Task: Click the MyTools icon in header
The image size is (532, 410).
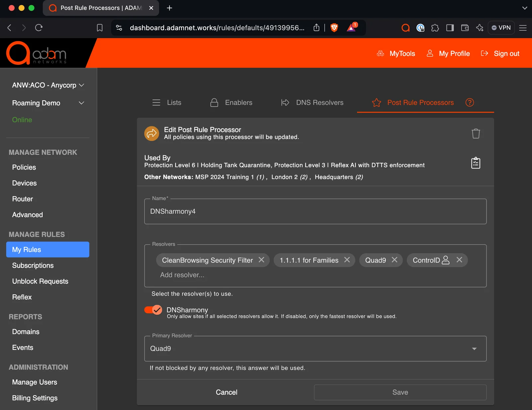Action: point(380,53)
